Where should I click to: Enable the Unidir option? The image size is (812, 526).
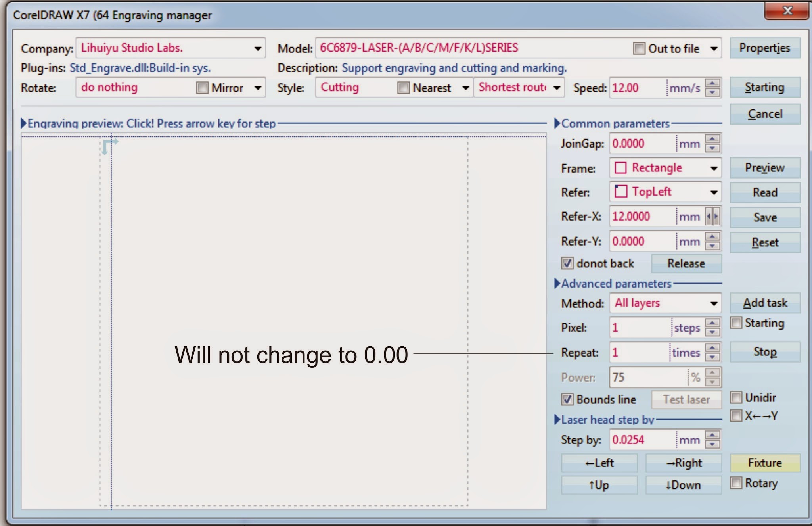tap(736, 397)
